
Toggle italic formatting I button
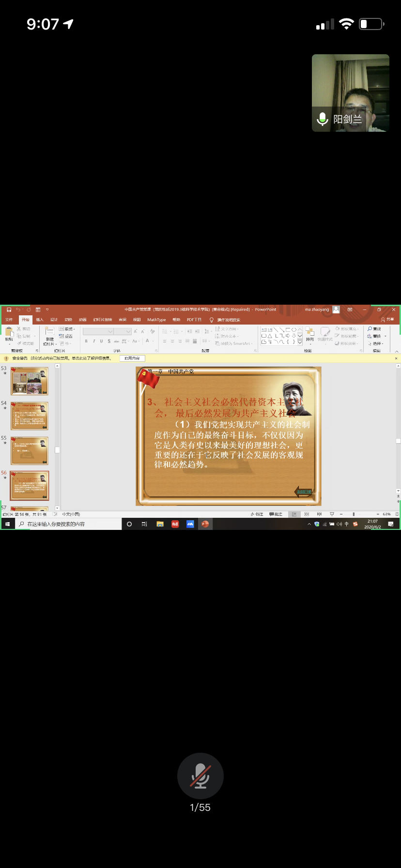(93, 341)
